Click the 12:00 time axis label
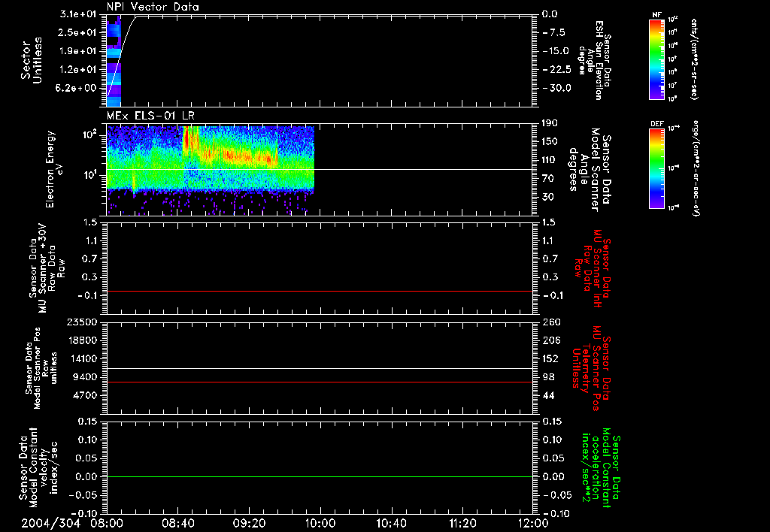The height and width of the screenshot is (532, 770). (533, 523)
